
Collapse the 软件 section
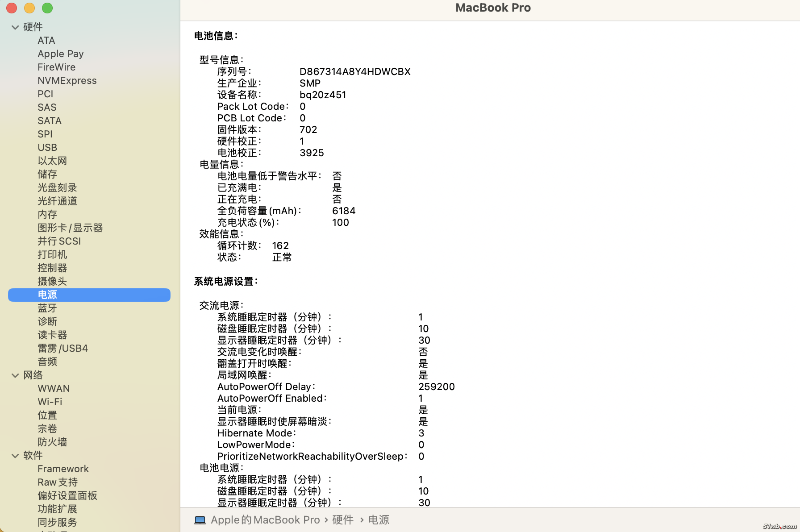click(15, 456)
